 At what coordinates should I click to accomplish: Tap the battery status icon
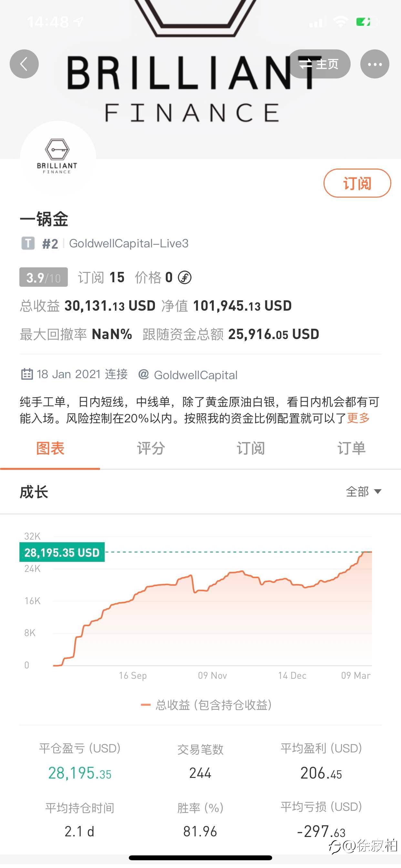(x=364, y=22)
